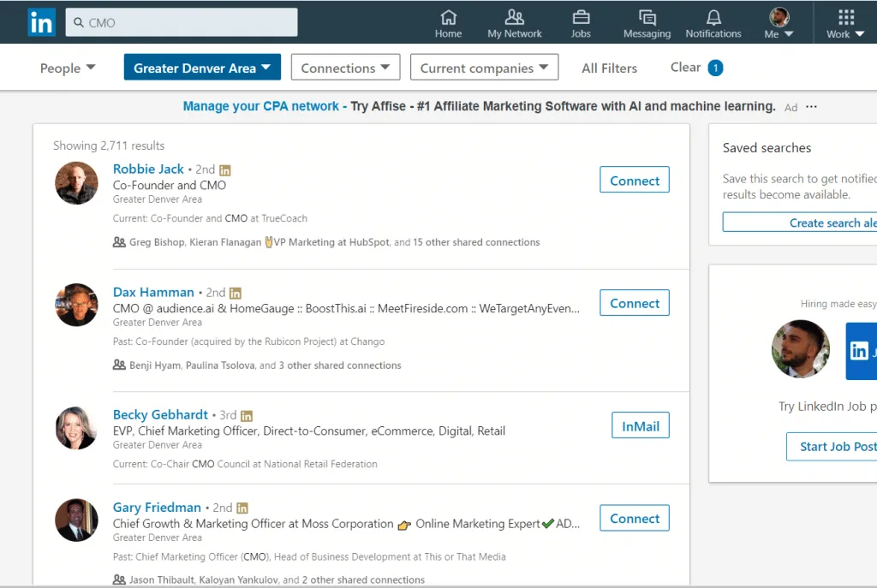The image size is (877, 588).
Task: Open the Work apps grid menu
Action: pyautogui.click(x=845, y=24)
